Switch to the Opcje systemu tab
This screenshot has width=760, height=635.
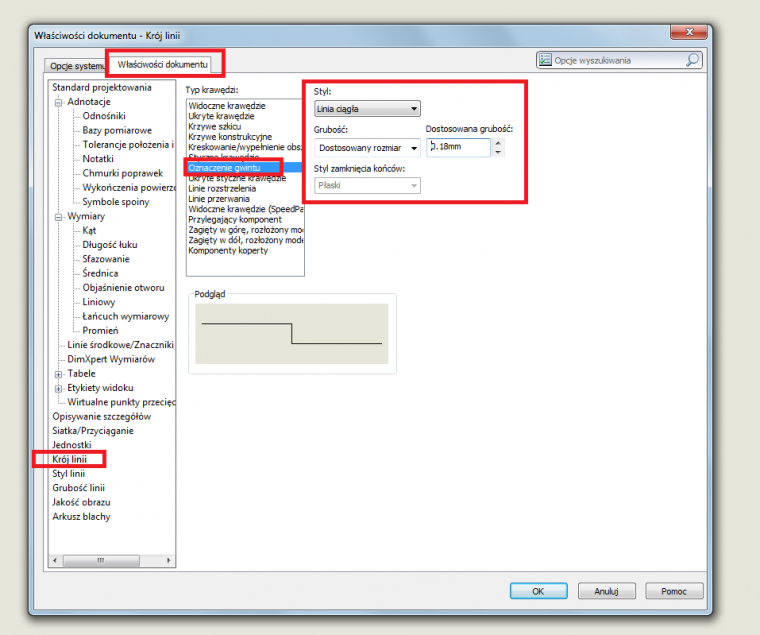point(77,66)
